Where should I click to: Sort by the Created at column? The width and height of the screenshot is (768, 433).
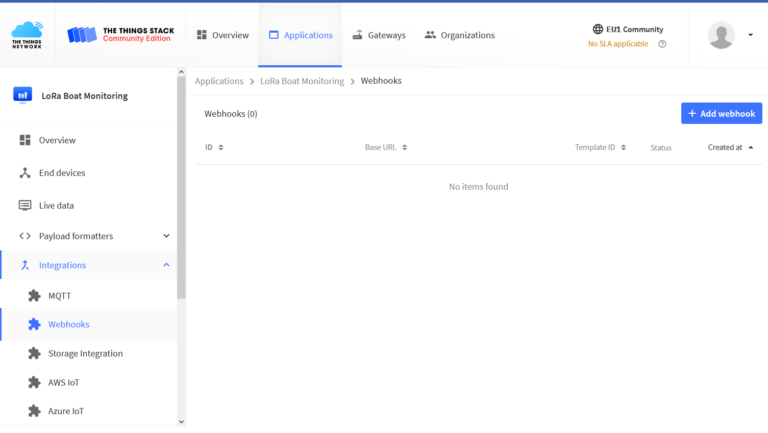pyautogui.click(x=730, y=148)
